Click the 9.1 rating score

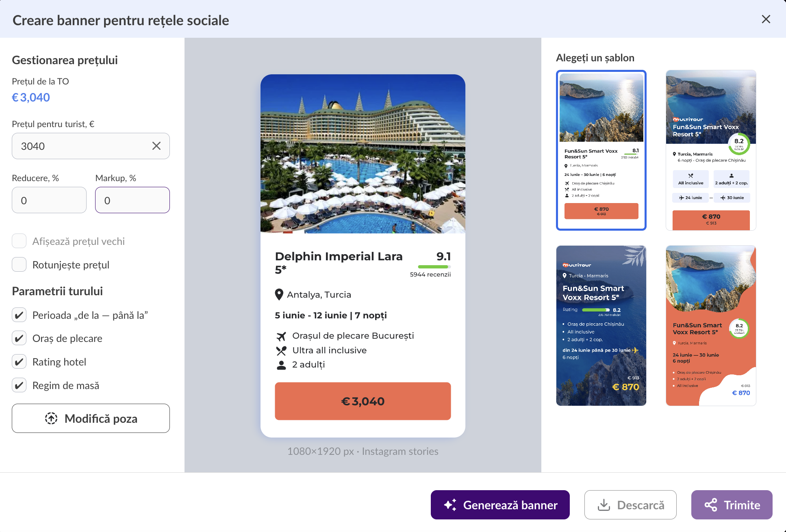click(443, 256)
